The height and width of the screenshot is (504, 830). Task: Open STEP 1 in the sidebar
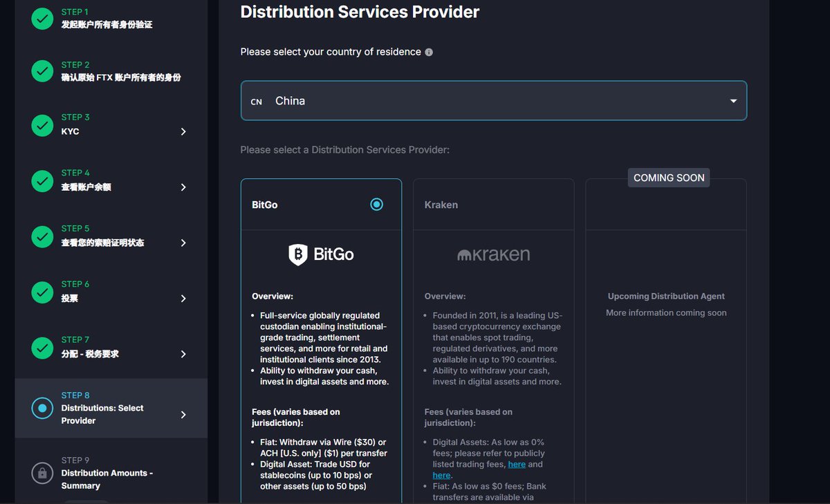point(111,18)
